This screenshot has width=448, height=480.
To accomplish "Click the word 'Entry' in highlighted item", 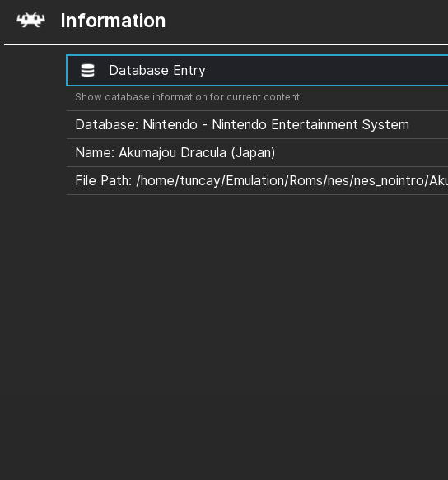I will pyautogui.click(x=189, y=71).
